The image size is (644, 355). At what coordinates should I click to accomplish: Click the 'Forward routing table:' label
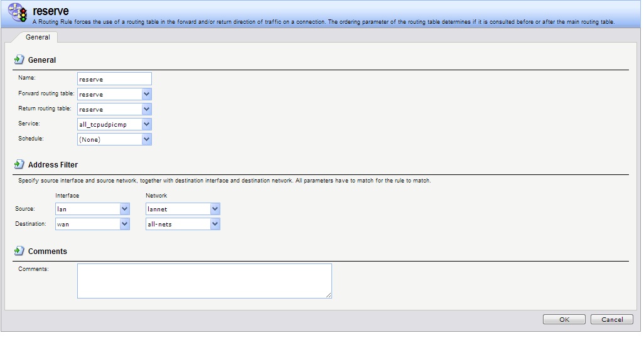[x=46, y=93]
